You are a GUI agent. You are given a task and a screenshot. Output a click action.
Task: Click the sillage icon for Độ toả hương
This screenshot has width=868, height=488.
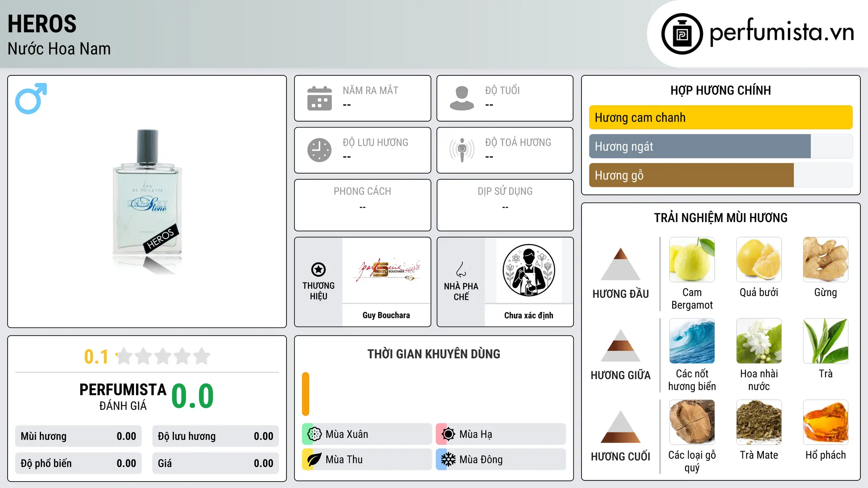[x=462, y=150]
